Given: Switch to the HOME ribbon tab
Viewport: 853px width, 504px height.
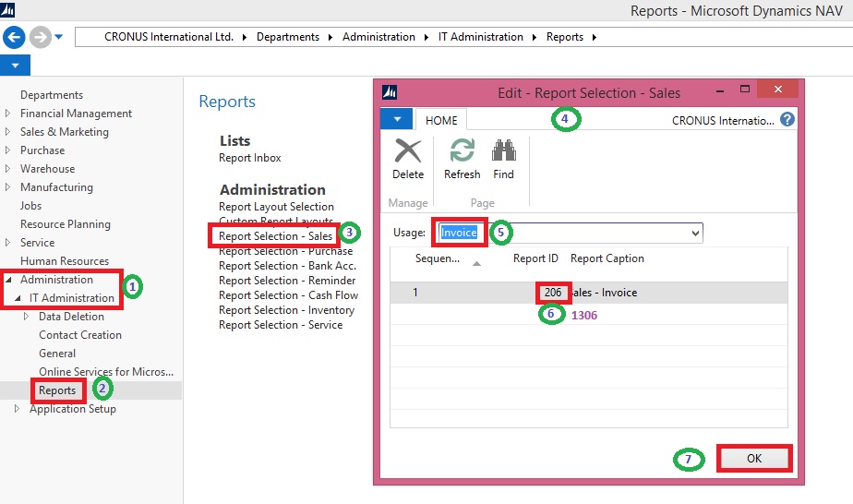Looking at the screenshot, I should (441, 120).
